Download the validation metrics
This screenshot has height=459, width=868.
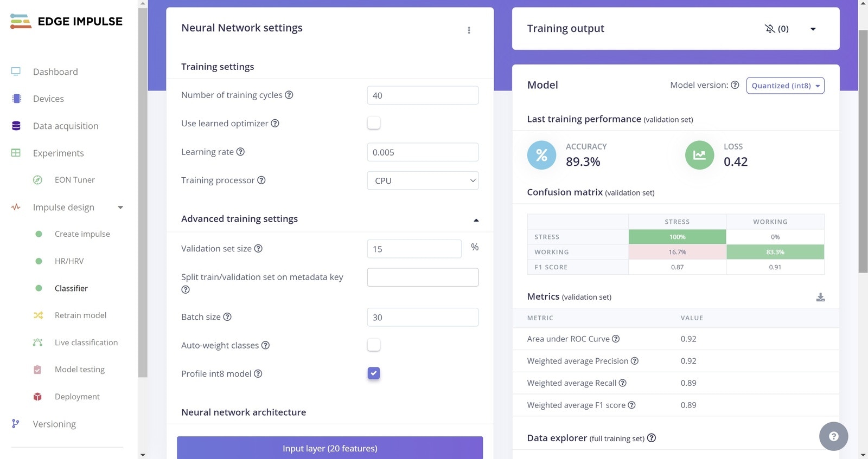pyautogui.click(x=820, y=297)
